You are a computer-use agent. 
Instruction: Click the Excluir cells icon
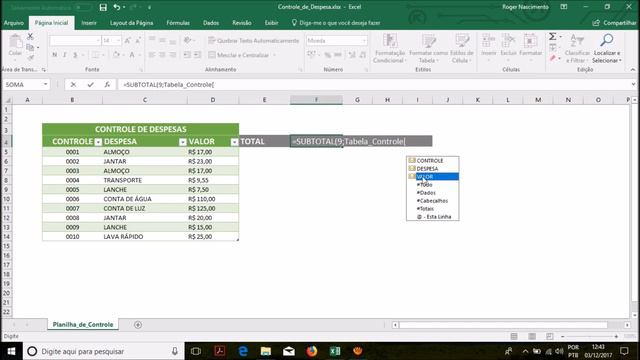click(x=508, y=47)
